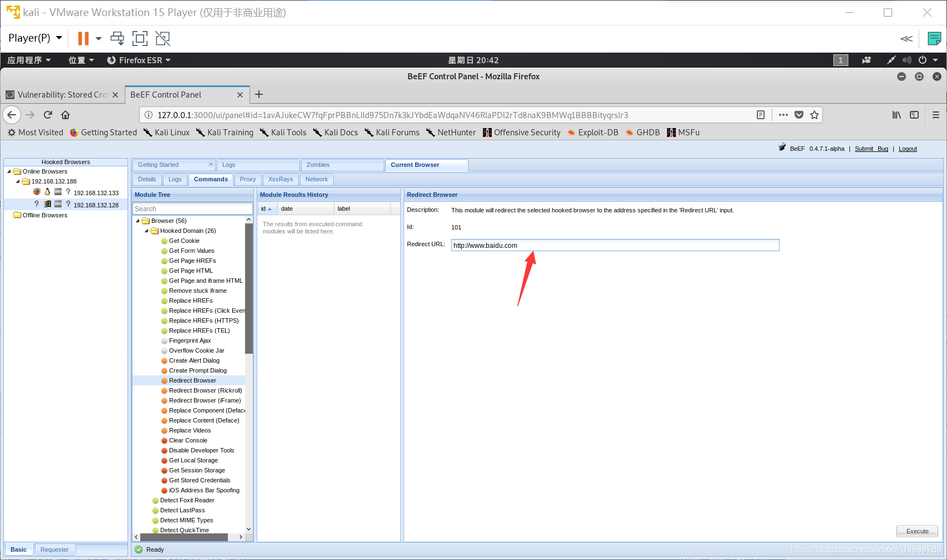Switch to Details subtab
The image size is (947, 560).
(147, 179)
